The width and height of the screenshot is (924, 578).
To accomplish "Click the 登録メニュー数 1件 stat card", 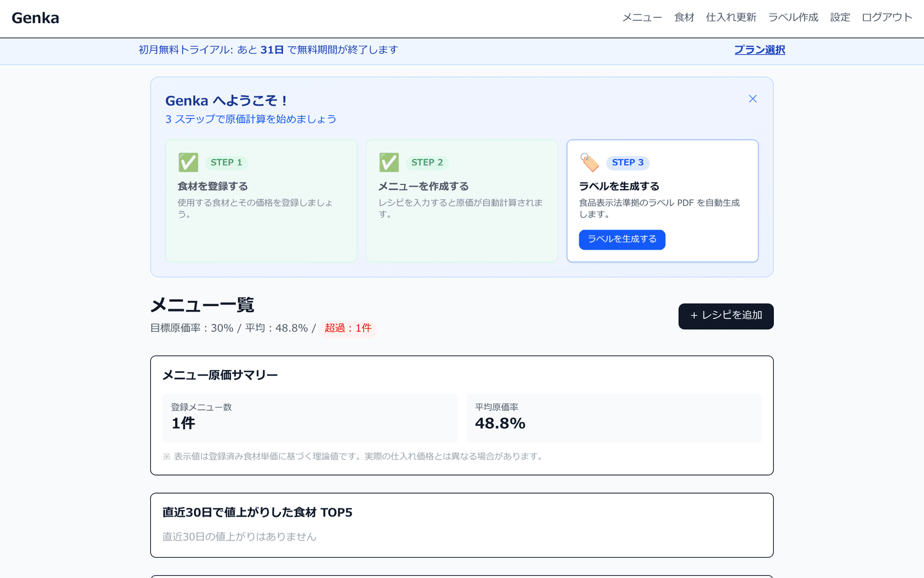I will click(x=310, y=418).
